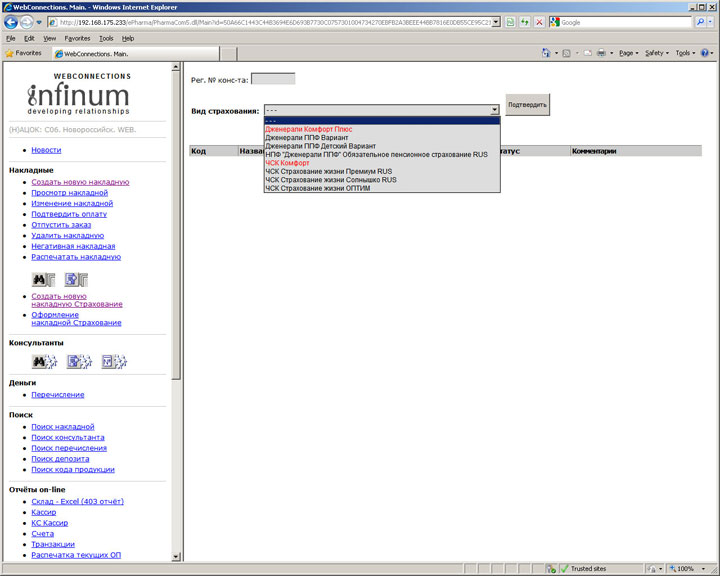Click the Рег. № конс-та input field
This screenshot has height=576, width=720.
pos(273,79)
